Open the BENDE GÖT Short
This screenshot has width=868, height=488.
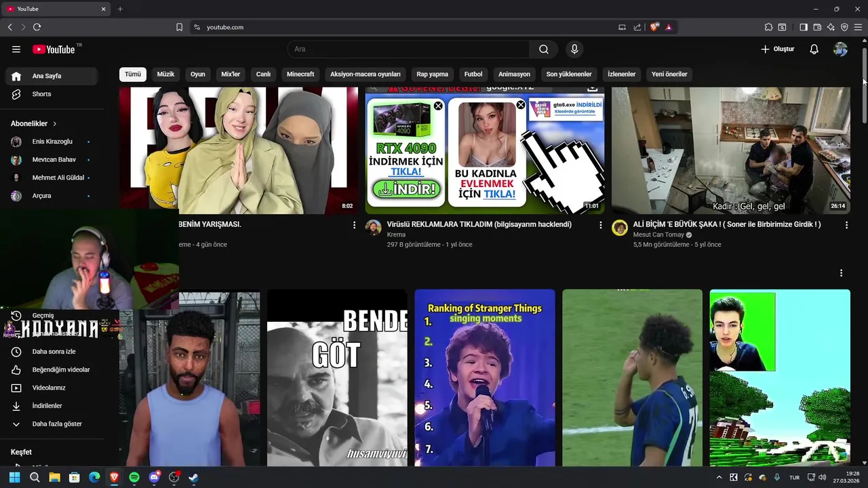[x=337, y=378]
